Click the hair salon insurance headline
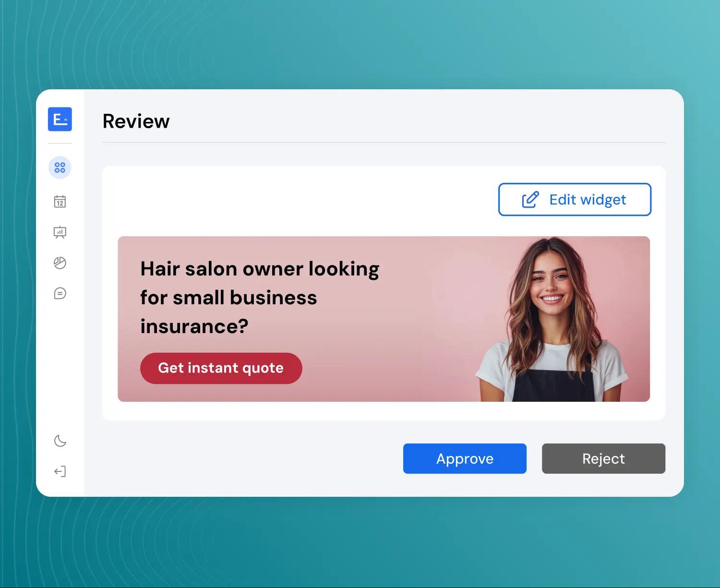Screen dimensions: 720x588 click(259, 297)
